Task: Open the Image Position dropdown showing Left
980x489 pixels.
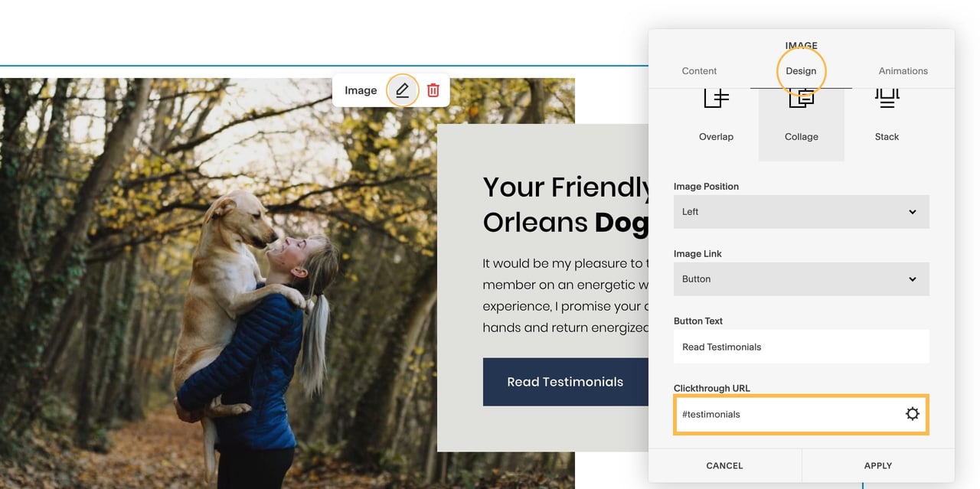Action: [x=801, y=211]
